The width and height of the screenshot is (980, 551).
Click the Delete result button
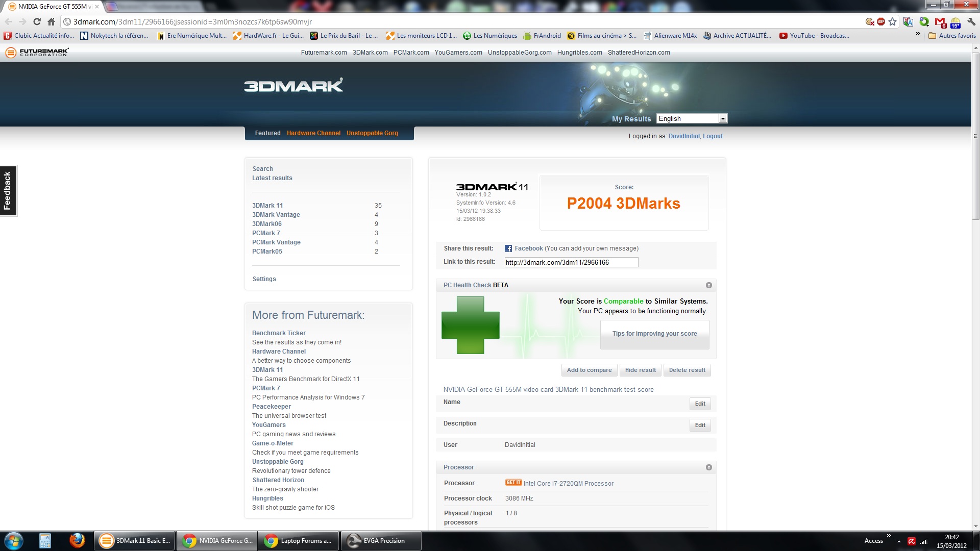(687, 370)
